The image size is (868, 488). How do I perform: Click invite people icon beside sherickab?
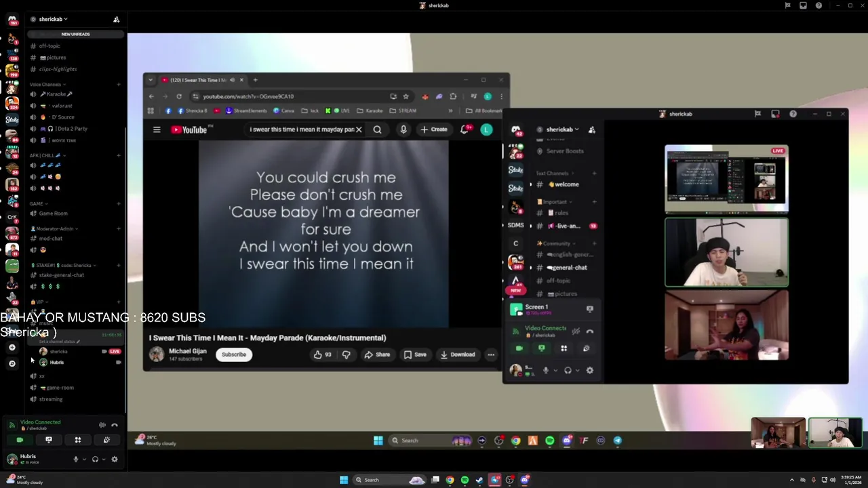coord(117,19)
